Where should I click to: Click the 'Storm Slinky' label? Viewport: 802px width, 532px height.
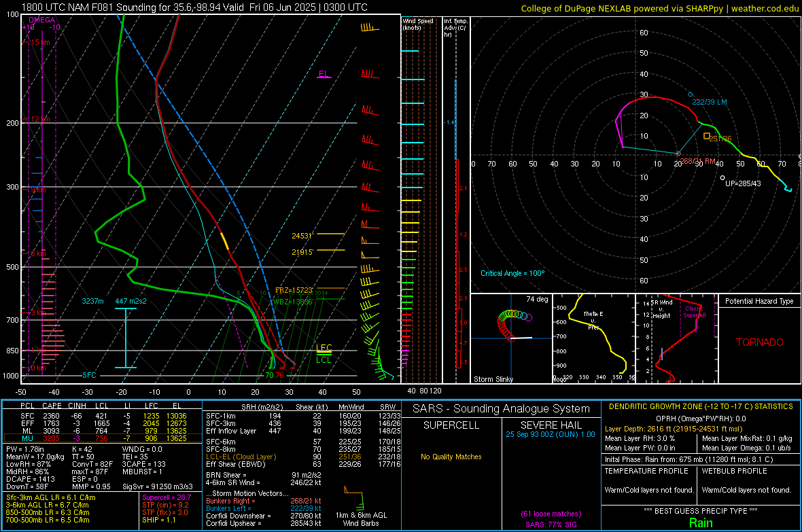click(x=493, y=379)
